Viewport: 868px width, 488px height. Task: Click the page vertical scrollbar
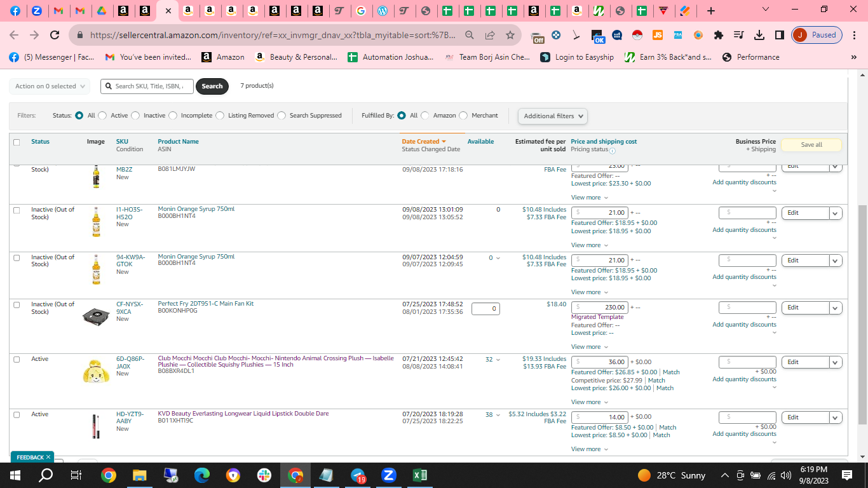[x=862, y=314]
